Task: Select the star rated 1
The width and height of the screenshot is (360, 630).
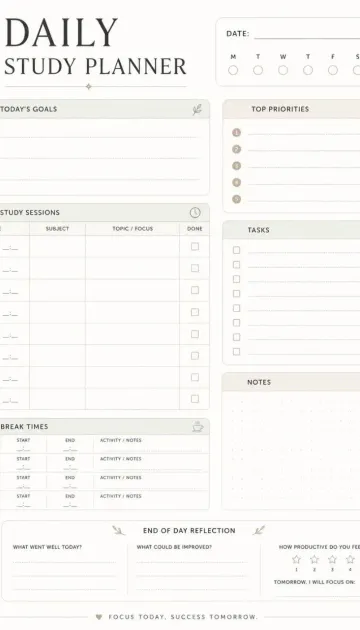Action: click(296, 559)
